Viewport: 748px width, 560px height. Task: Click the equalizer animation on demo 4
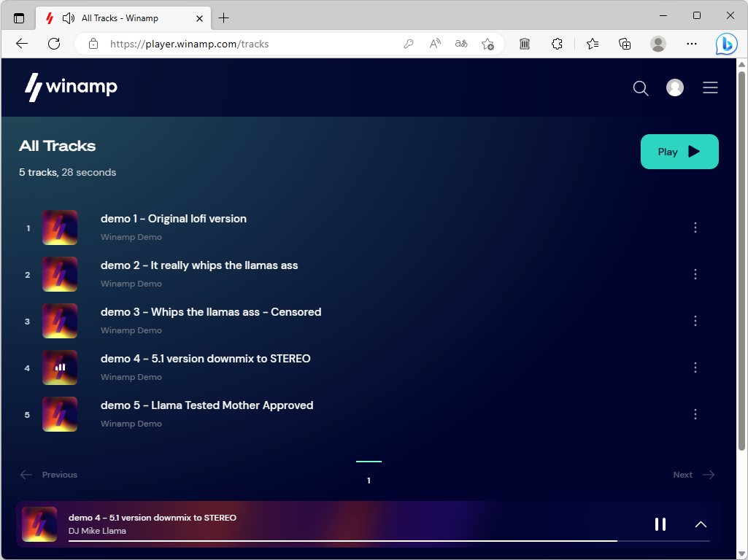pyautogui.click(x=59, y=367)
